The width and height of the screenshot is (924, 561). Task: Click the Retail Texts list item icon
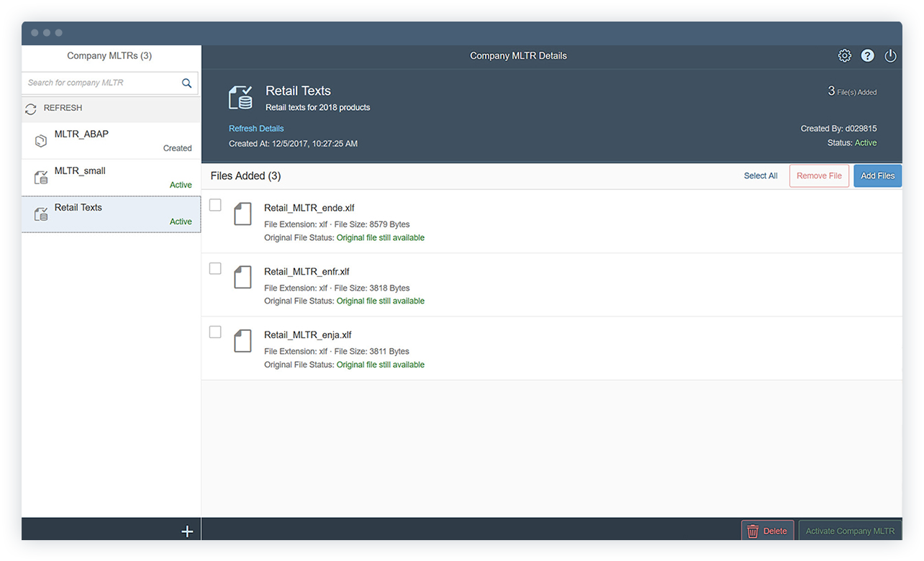point(41,214)
